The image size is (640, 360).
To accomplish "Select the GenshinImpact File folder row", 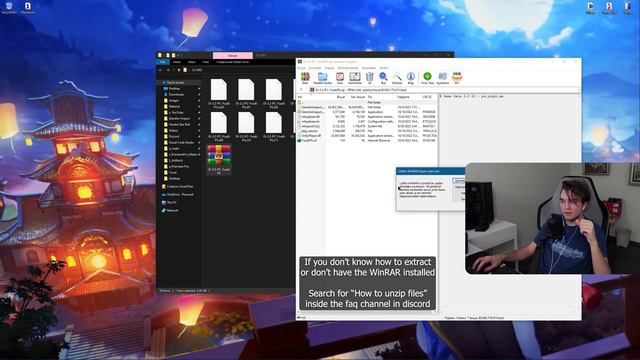I will point(367,107).
